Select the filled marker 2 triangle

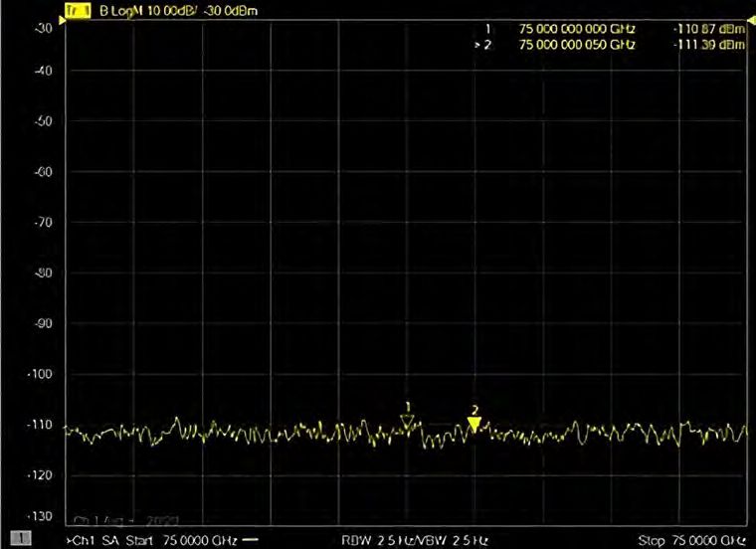tap(474, 425)
